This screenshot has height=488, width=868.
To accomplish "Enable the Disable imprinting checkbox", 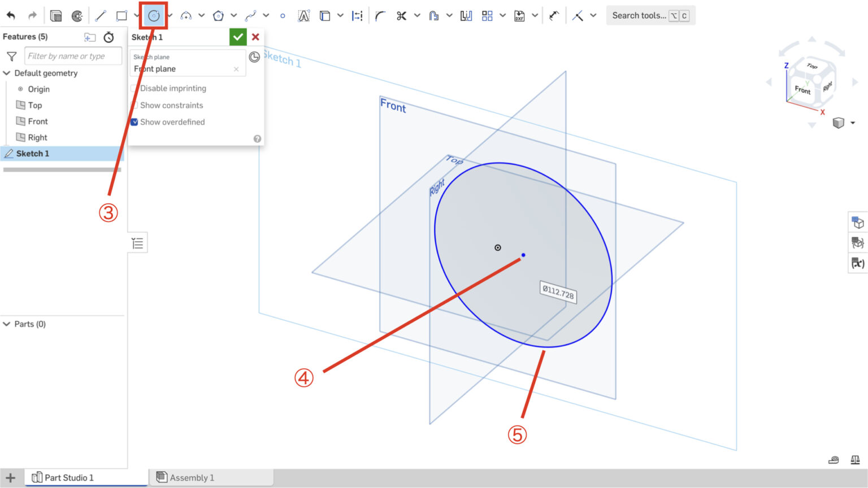I will 134,88.
